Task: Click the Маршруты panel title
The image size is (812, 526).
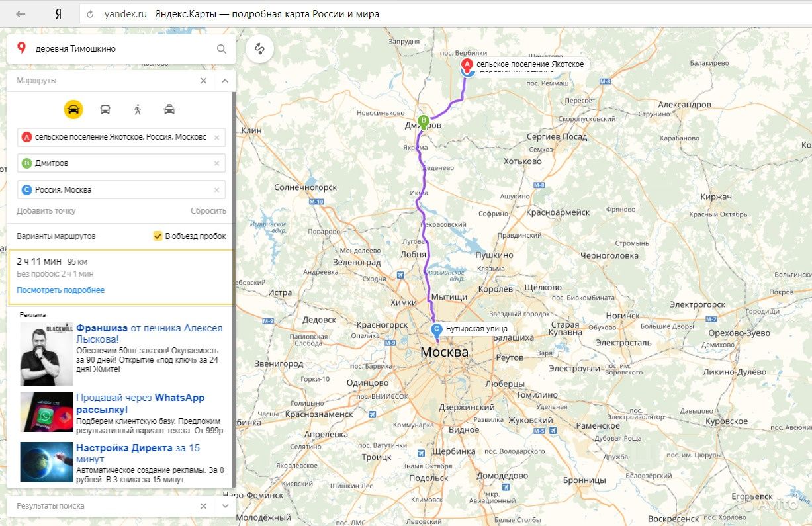Action: coord(36,81)
